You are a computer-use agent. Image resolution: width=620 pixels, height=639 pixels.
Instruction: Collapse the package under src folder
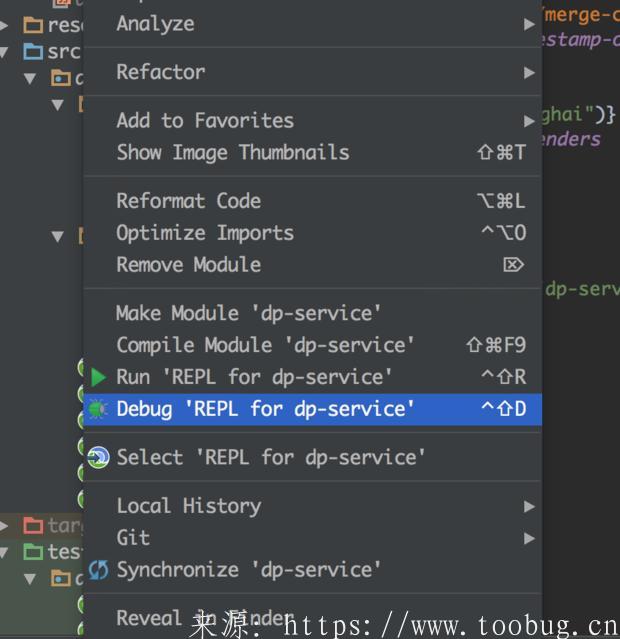pyautogui.click(x=30, y=79)
